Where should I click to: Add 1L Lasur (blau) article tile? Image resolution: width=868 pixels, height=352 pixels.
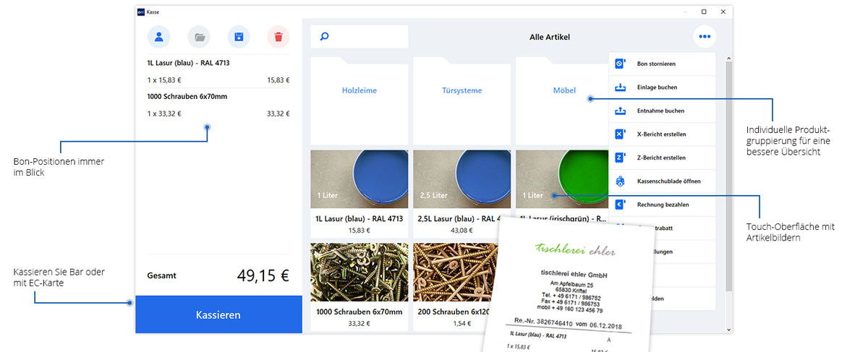(359, 193)
